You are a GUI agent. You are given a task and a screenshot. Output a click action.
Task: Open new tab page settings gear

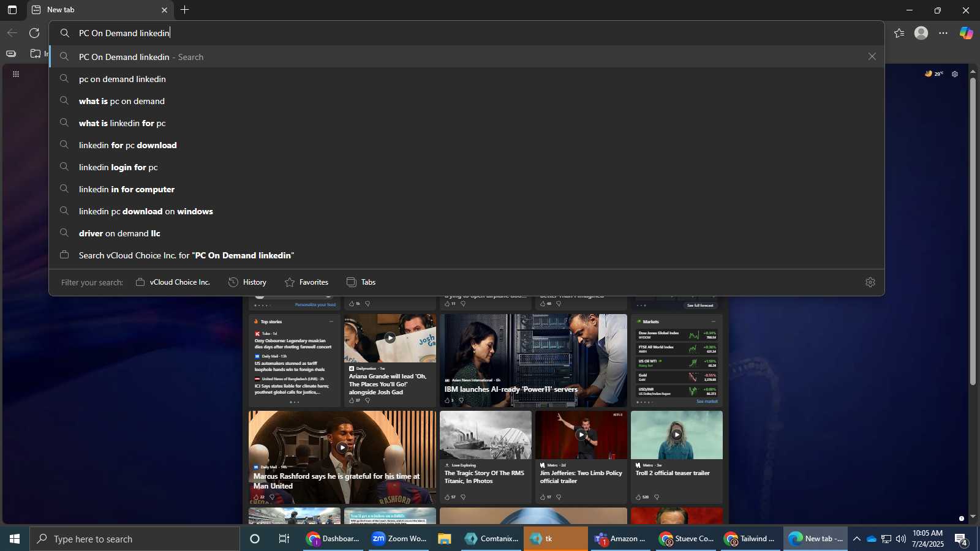[954, 74]
